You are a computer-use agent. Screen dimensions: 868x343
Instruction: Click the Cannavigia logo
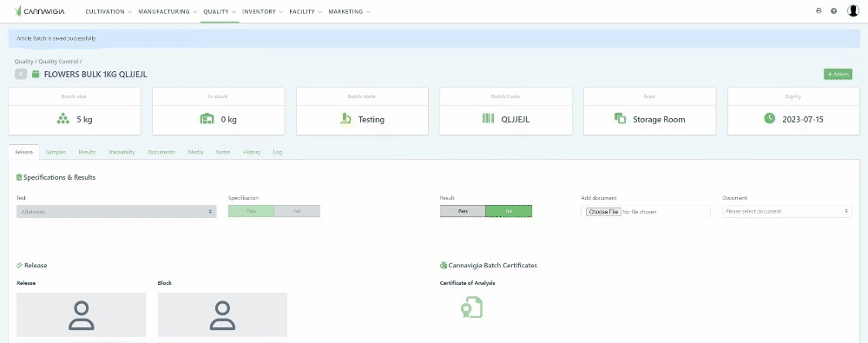40,10
